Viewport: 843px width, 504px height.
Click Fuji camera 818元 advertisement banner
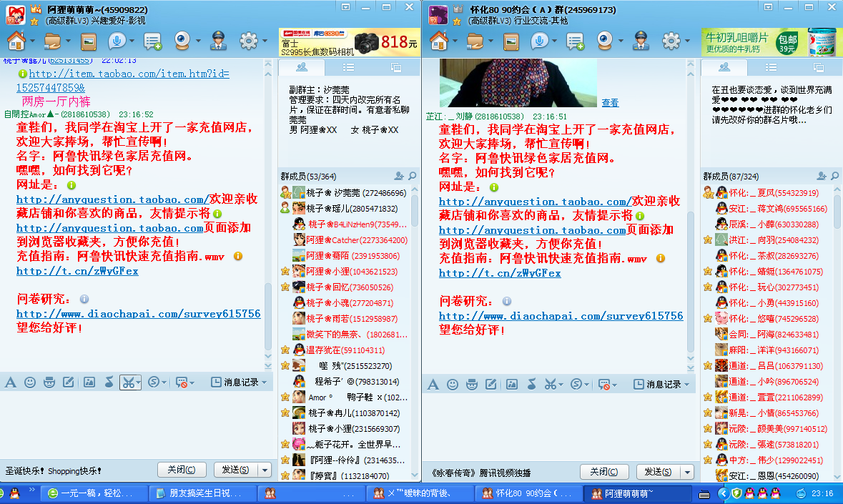[350, 42]
